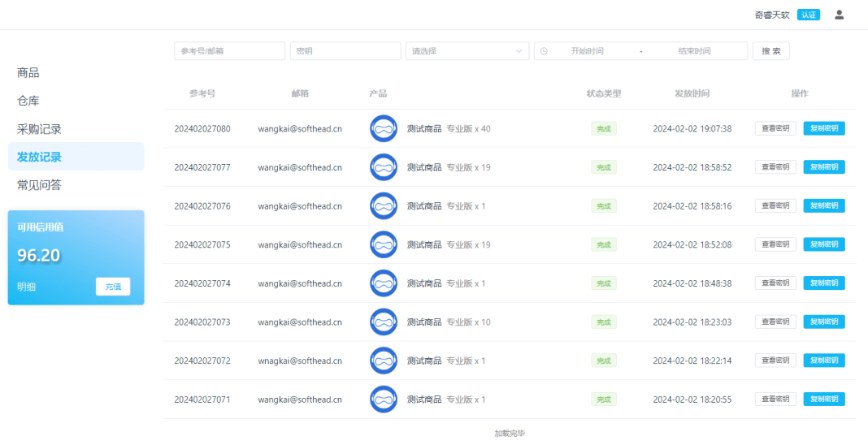868x445 pixels.
Task: Go to 采购记录 in the sidebar
Action: click(x=39, y=129)
